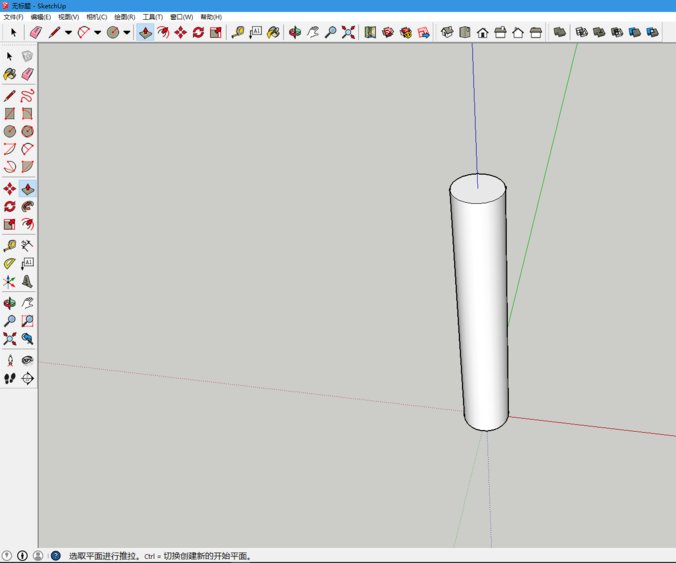Click the geo-location status bar icon
Screen dimensions: 676x563
7,556
